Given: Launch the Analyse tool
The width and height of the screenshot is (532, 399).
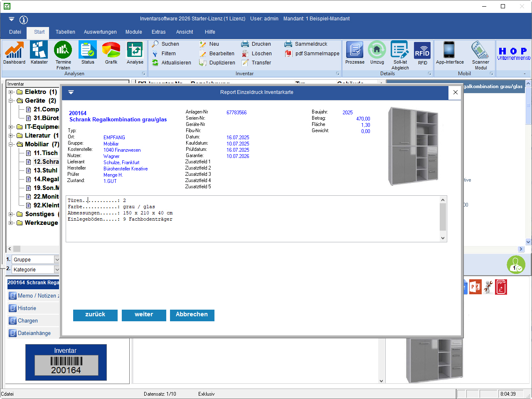Looking at the screenshot, I should (135, 53).
